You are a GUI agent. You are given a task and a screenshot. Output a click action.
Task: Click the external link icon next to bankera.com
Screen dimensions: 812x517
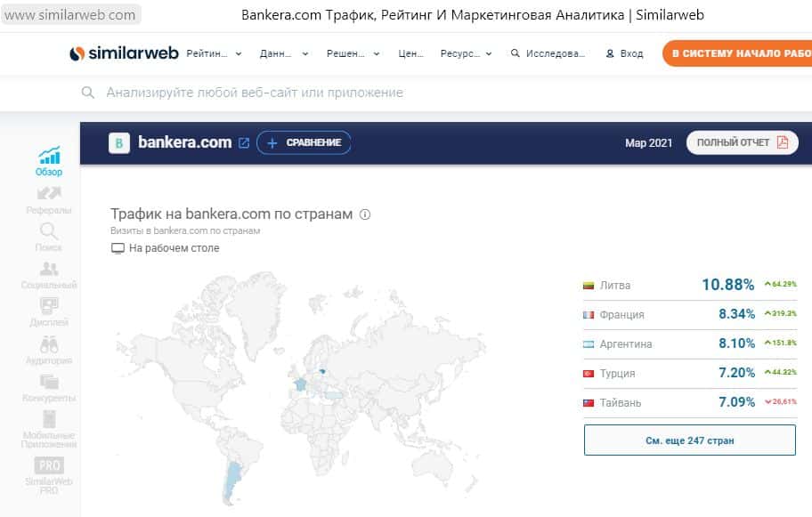(x=243, y=143)
